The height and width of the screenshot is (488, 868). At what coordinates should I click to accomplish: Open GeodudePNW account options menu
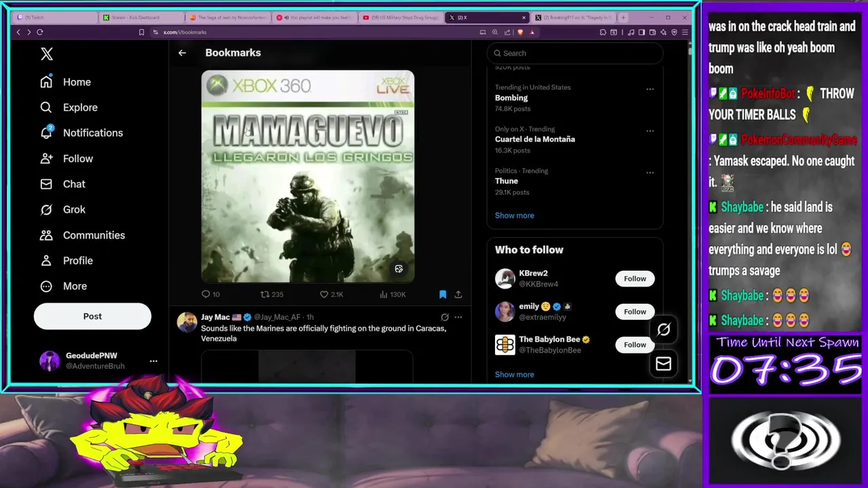click(x=153, y=361)
